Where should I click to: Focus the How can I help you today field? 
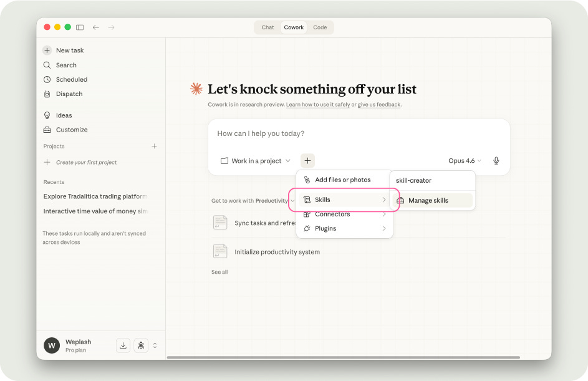point(359,133)
